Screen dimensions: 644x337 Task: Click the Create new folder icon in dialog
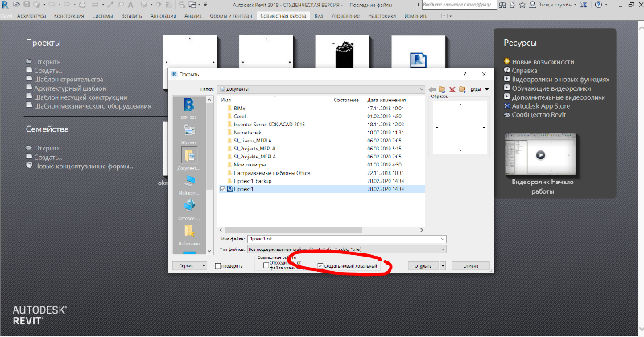pyautogui.click(x=462, y=89)
